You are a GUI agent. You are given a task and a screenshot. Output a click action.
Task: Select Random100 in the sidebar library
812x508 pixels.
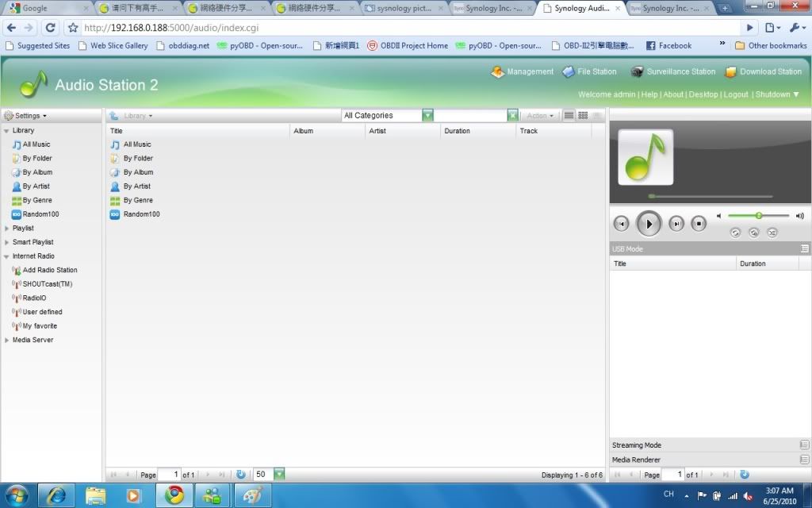(x=40, y=214)
